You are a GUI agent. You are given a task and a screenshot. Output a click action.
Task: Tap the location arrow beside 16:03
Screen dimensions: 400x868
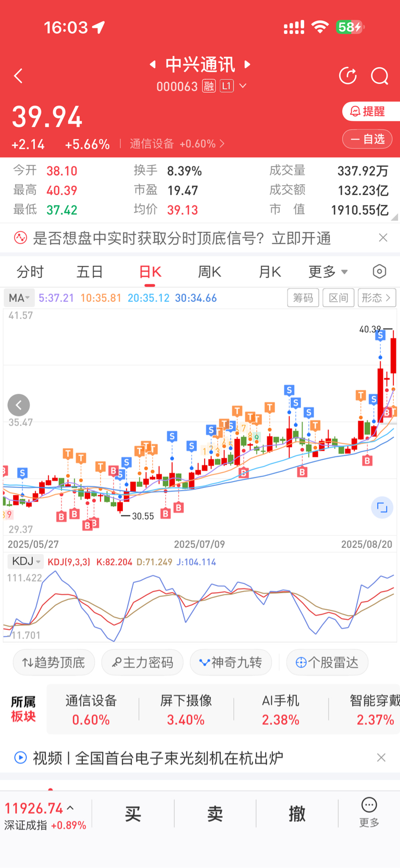pos(98,27)
